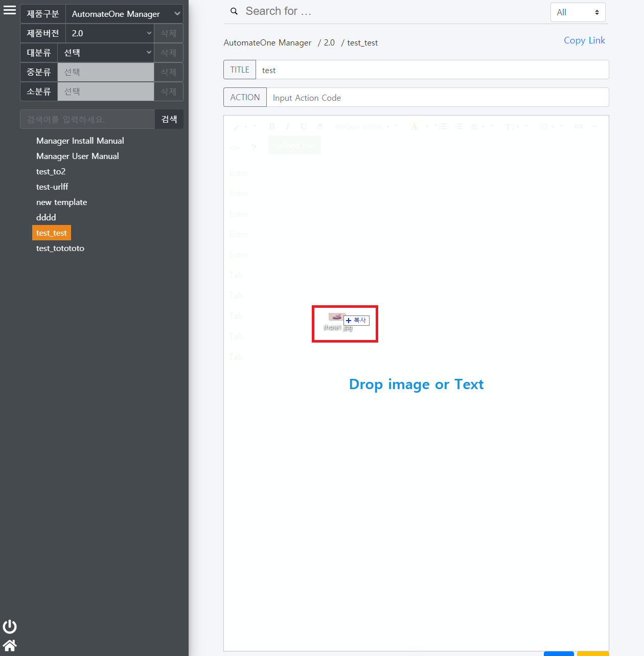The image size is (644, 656).
Task: Go home via the house icon
Action: (10, 645)
